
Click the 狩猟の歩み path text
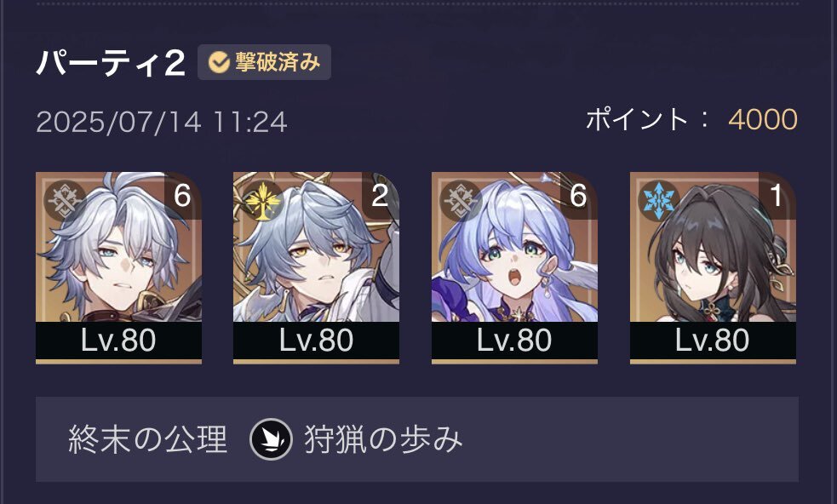pos(383,439)
